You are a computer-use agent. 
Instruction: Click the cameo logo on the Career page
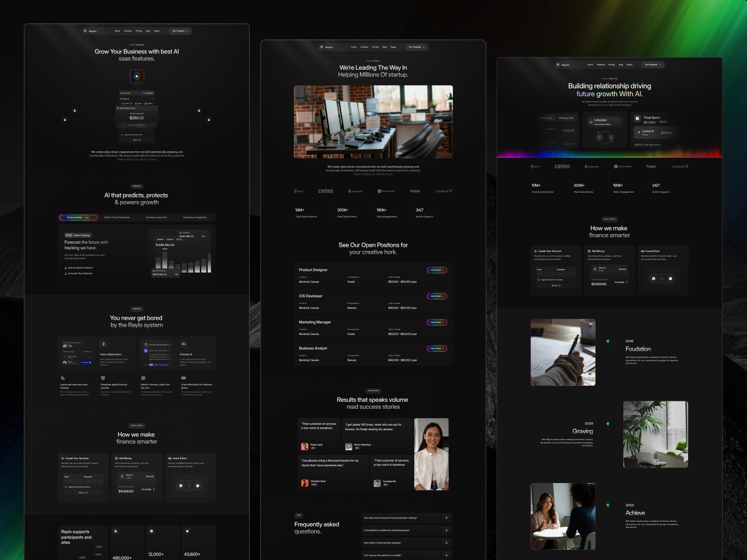coord(325,191)
